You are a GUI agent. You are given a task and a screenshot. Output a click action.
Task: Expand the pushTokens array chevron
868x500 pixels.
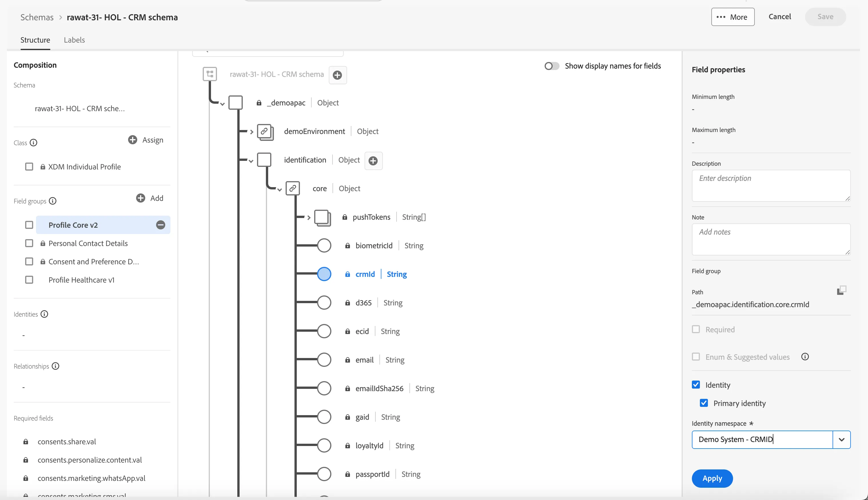tap(308, 217)
